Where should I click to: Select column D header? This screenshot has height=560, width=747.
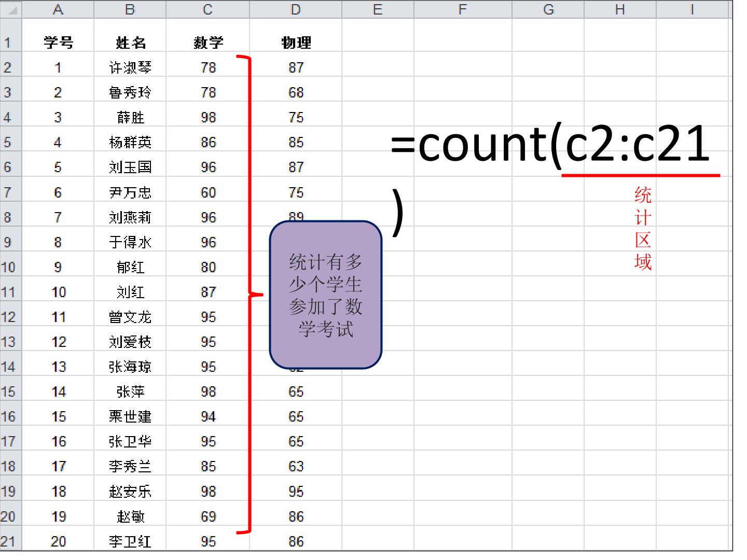pyautogui.click(x=295, y=9)
